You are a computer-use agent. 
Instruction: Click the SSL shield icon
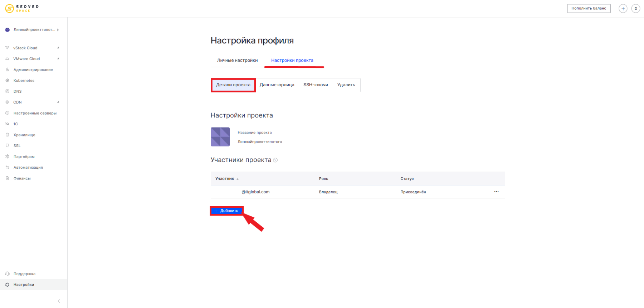tap(7, 145)
